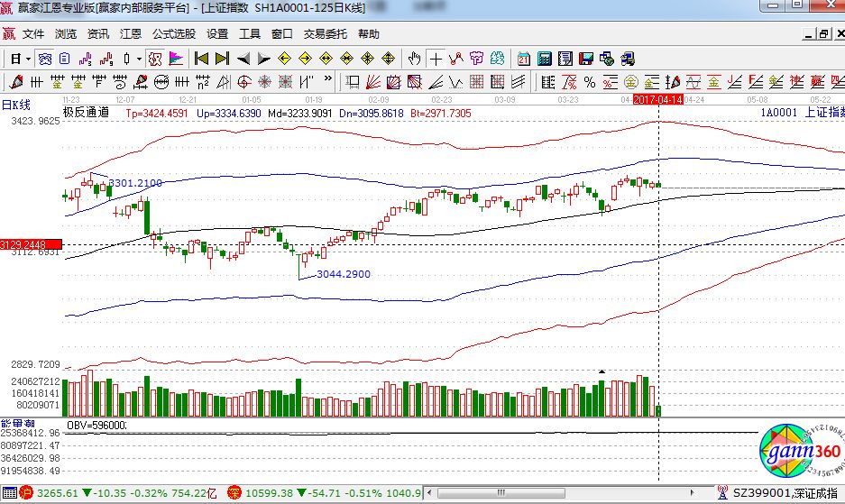Expand the candlestick chart type dropdown arrow

click(x=139, y=59)
